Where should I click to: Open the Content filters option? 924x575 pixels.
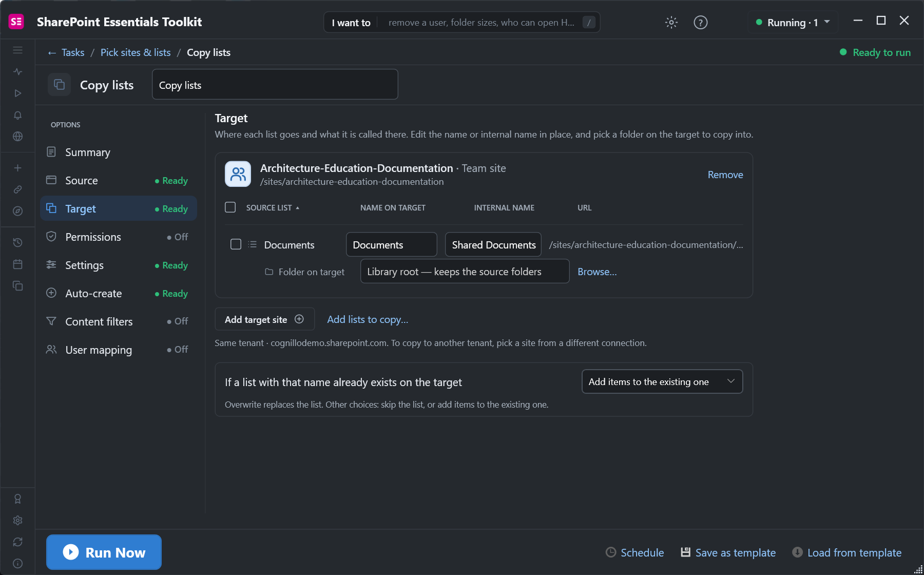click(119, 321)
